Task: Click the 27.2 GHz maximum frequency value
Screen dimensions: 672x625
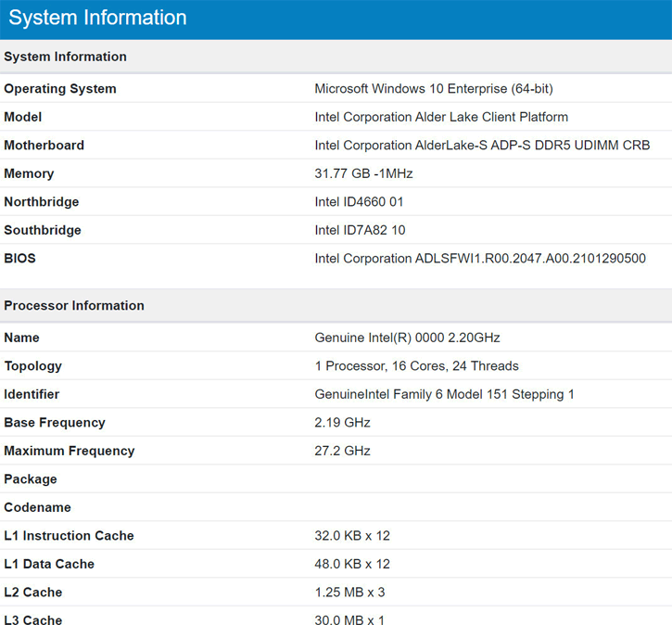Action: [x=342, y=451]
